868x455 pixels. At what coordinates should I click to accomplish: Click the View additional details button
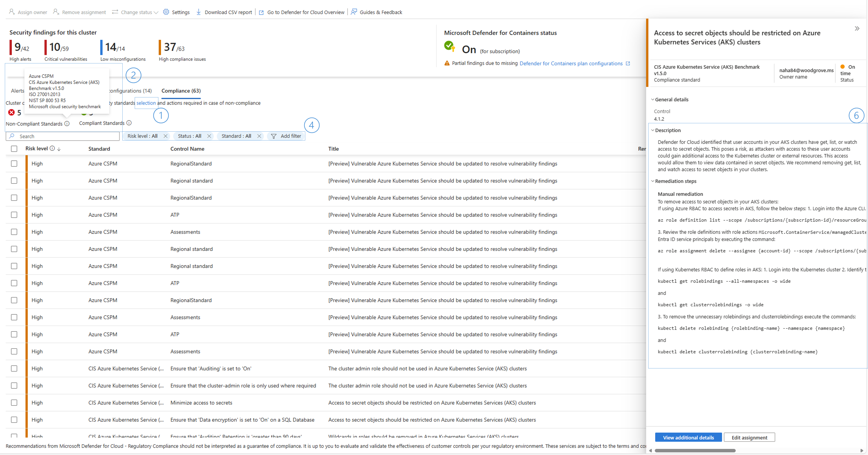688,438
